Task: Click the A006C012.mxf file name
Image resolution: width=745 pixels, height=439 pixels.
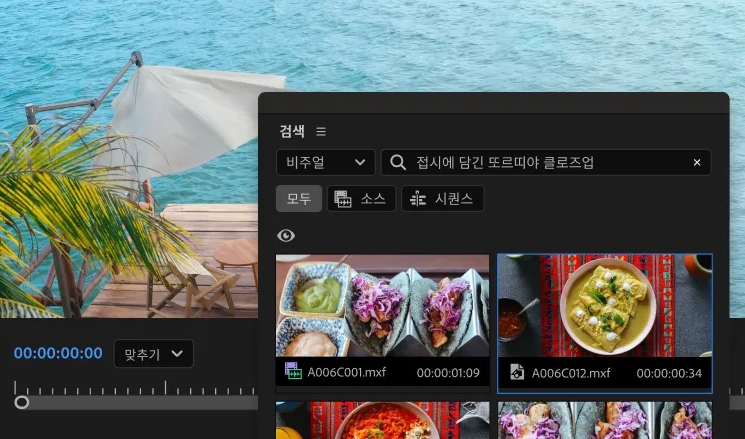Action: tap(571, 373)
